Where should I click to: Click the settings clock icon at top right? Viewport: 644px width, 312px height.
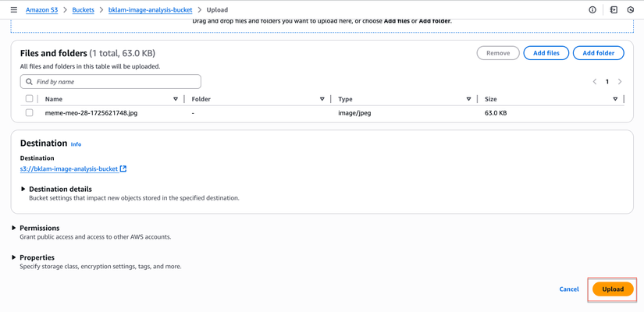[631, 10]
